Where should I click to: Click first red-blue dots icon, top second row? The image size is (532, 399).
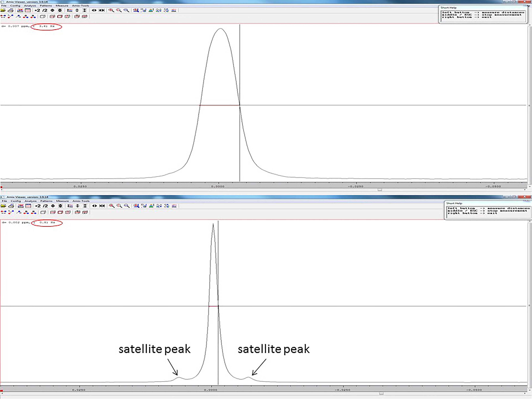pyautogui.click(x=3, y=16)
